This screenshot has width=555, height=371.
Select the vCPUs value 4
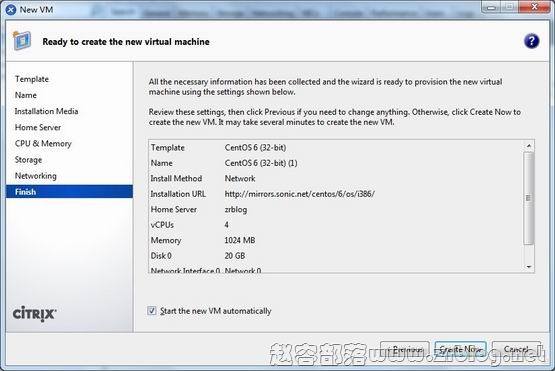(227, 225)
